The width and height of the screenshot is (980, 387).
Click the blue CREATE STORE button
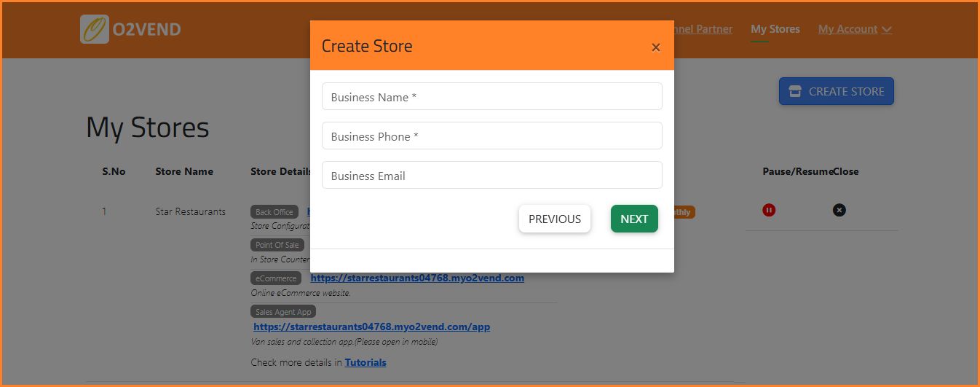(x=837, y=91)
